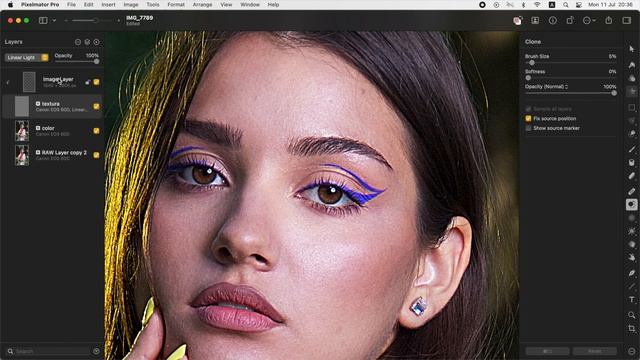Enable Show source marker checkbox
This screenshot has width=640, height=360.
[529, 128]
